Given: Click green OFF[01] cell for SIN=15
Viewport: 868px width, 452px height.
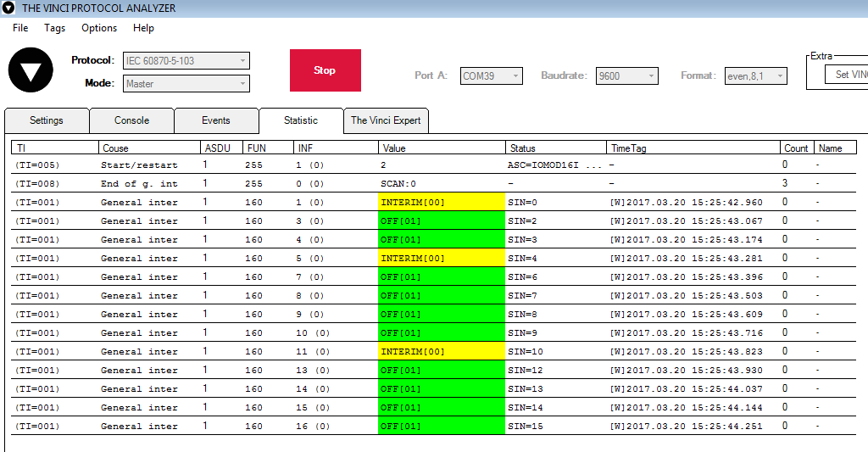Looking at the screenshot, I should point(442,426).
